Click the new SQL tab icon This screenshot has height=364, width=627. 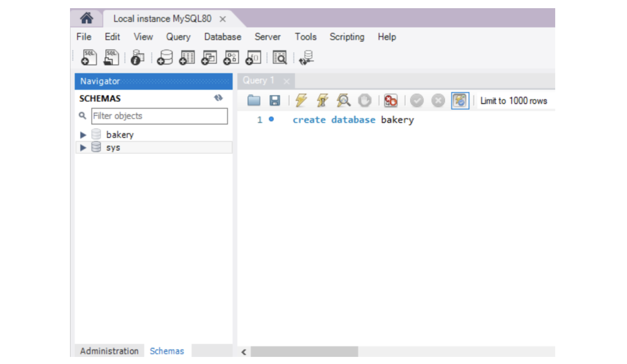pyautogui.click(x=89, y=58)
